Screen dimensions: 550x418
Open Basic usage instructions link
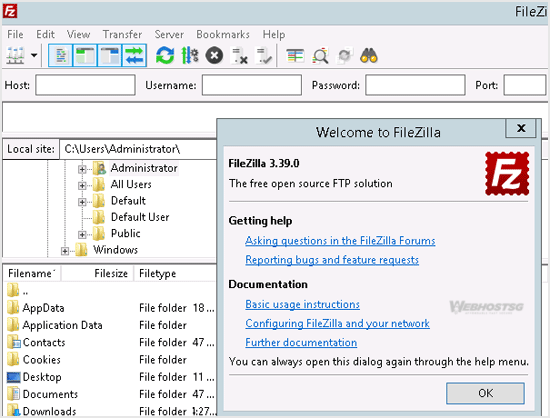[x=302, y=304]
